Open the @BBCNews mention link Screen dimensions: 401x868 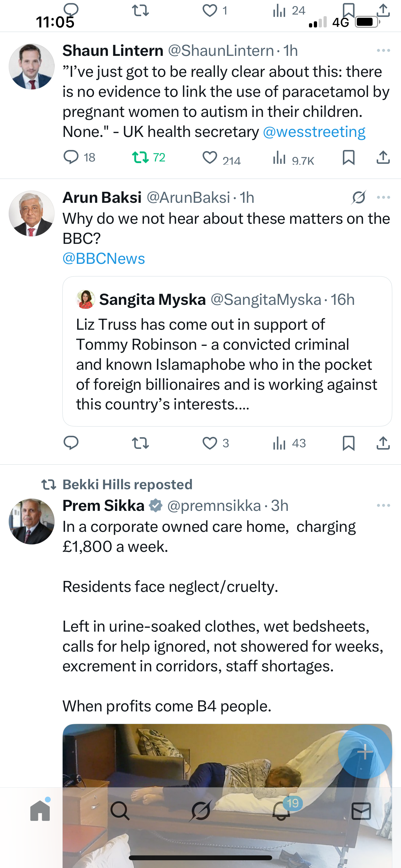coord(103,258)
